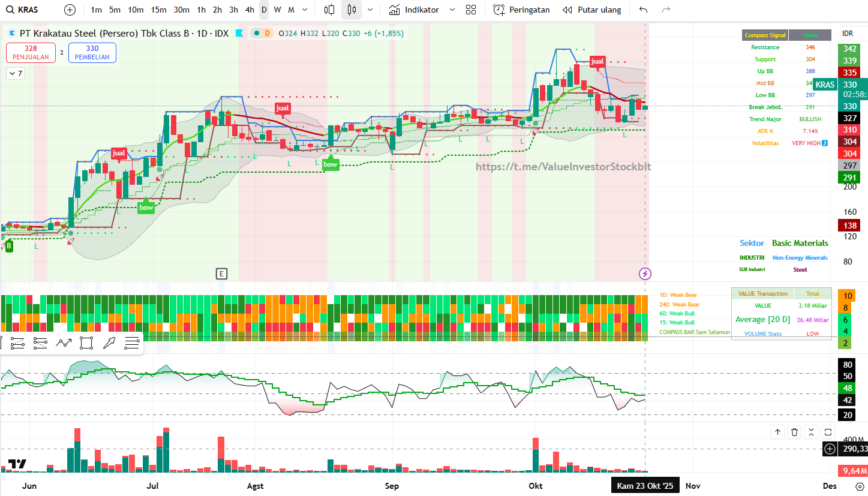The image size is (868, 496).
Task: Select the Fib extension drawing tool
Action: coord(40,343)
